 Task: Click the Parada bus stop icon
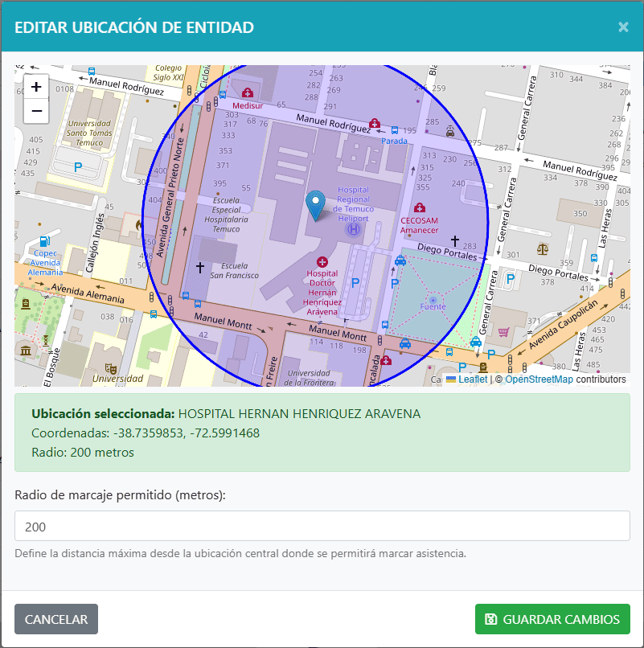click(x=394, y=130)
